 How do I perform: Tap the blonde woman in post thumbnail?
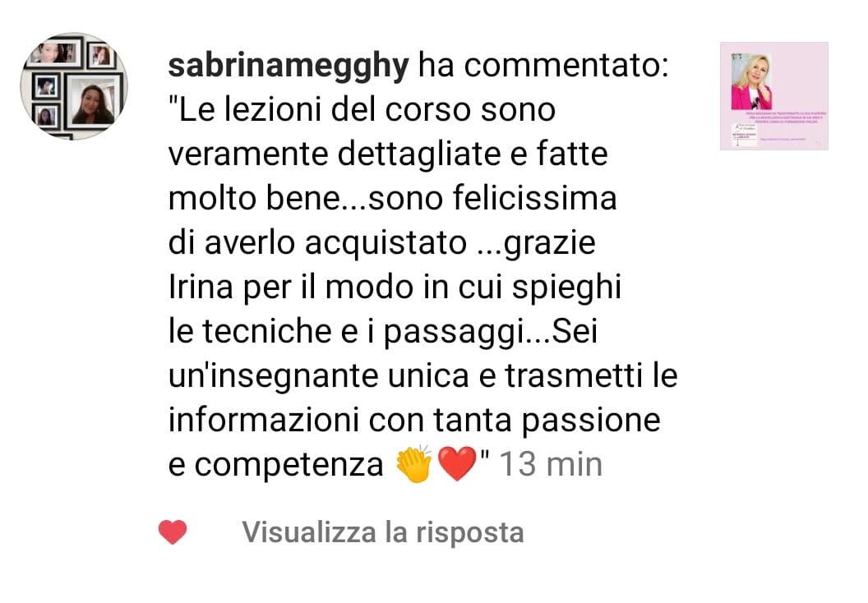(750, 82)
